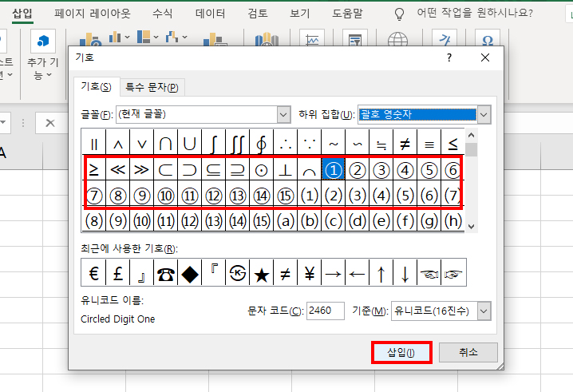
Task: Select the circled digit 3 symbol
Action: [x=381, y=170]
